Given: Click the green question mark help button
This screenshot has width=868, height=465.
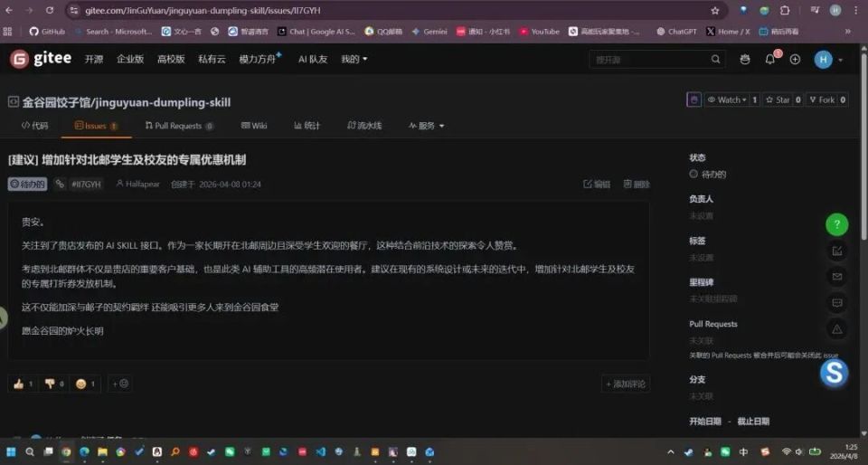Looking at the screenshot, I should click(837, 224).
